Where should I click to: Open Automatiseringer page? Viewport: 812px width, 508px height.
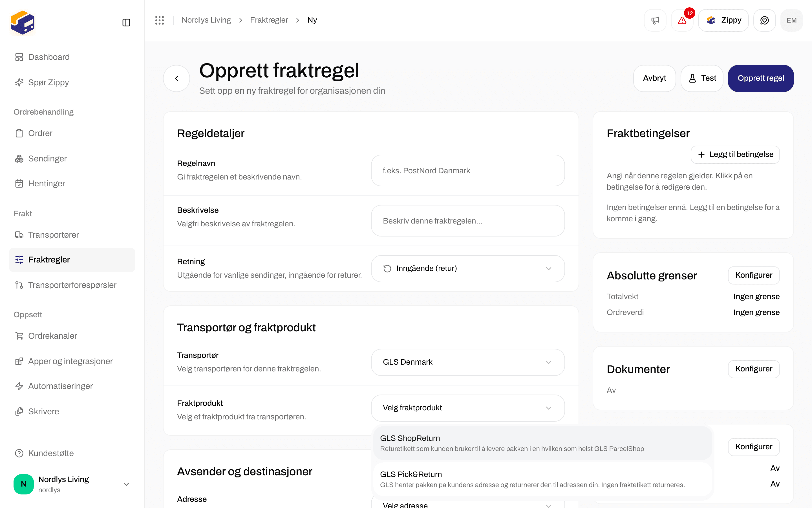72,386
